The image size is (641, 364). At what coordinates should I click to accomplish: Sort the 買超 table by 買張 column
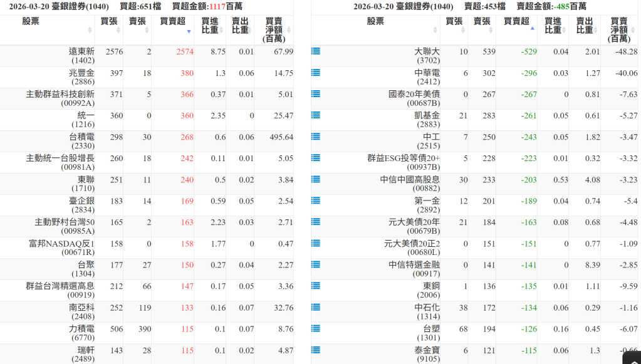click(x=108, y=25)
